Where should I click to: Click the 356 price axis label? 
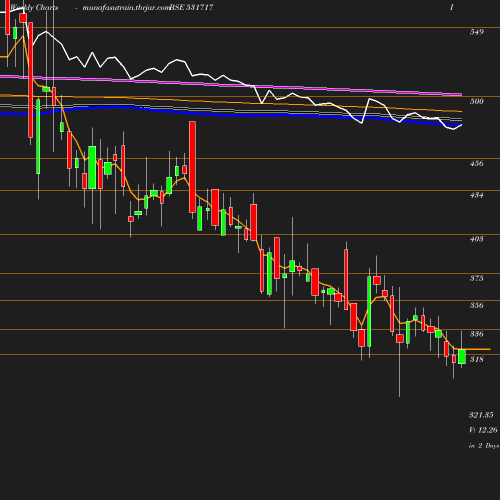pos(476,305)
